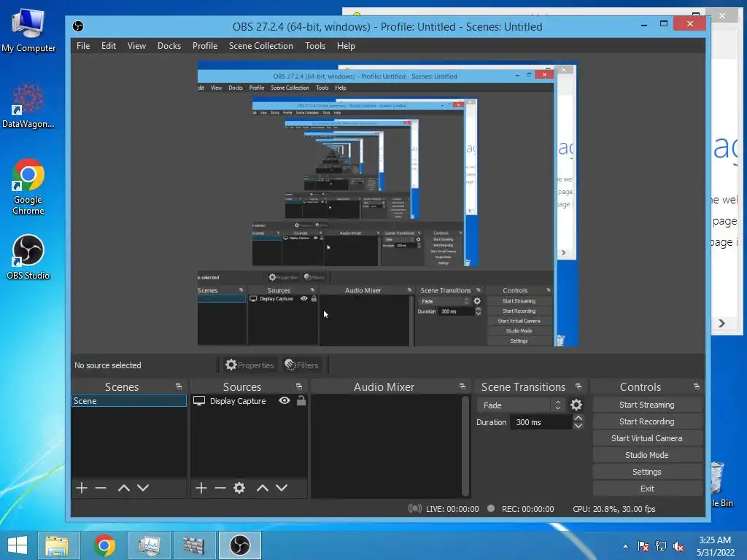Image resolution: width=747 pixels, height=560 pixels.
Task: Click OBS logo in window title bar
Action: (78, 26)
